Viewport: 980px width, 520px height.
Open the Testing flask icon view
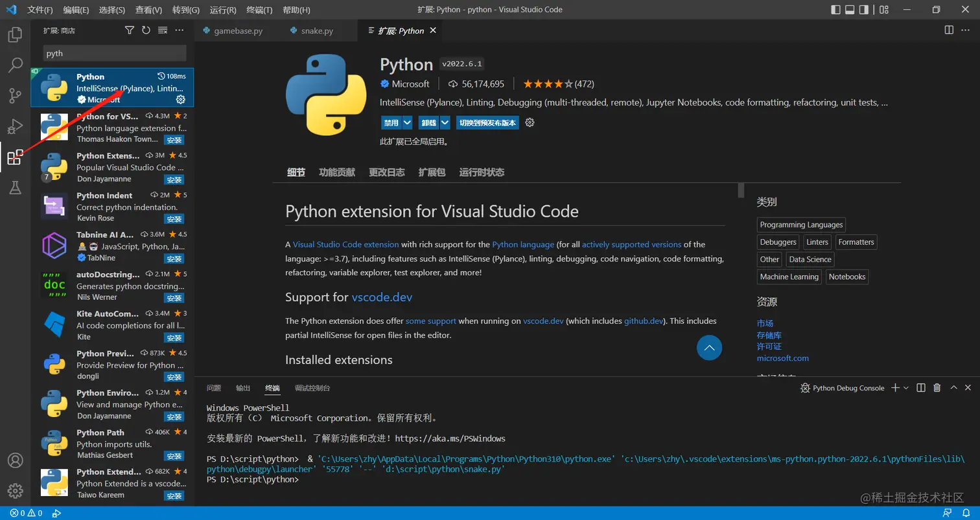point(15,188)
